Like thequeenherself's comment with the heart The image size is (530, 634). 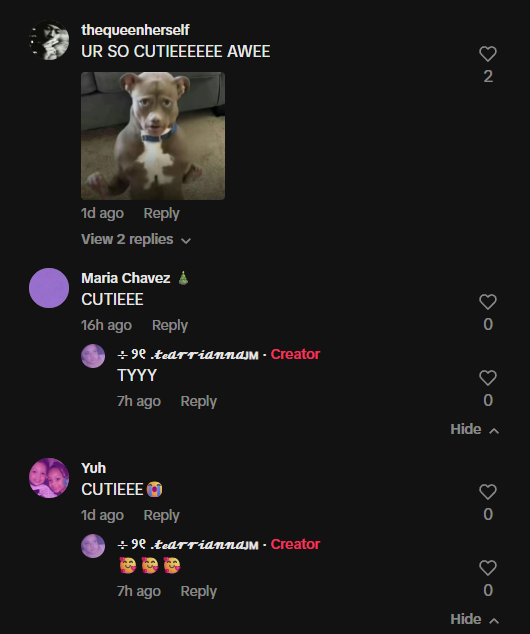[488, 54]
